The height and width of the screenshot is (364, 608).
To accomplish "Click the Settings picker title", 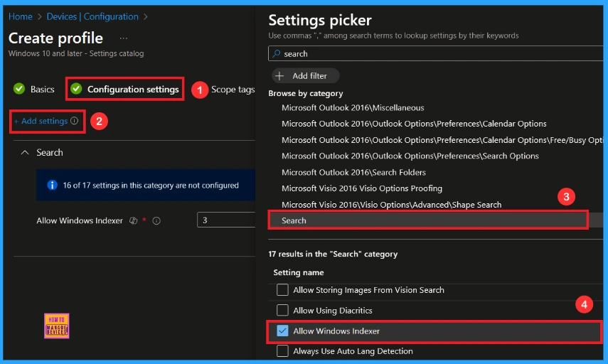I will pyautogui.click(x=320, y=20).
